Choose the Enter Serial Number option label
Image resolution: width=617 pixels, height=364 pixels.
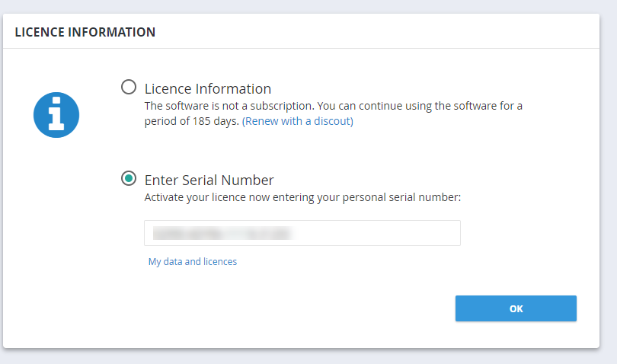click(x=209, y=180)
